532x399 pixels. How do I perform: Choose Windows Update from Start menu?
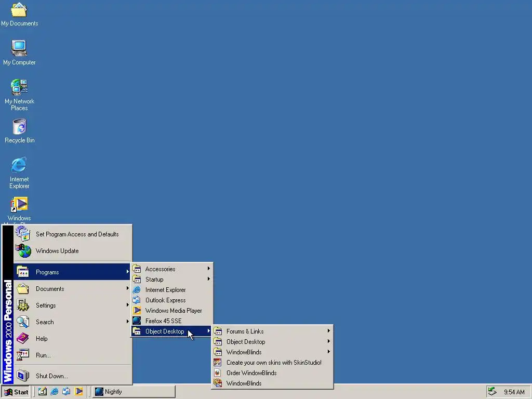click(72, 251)
